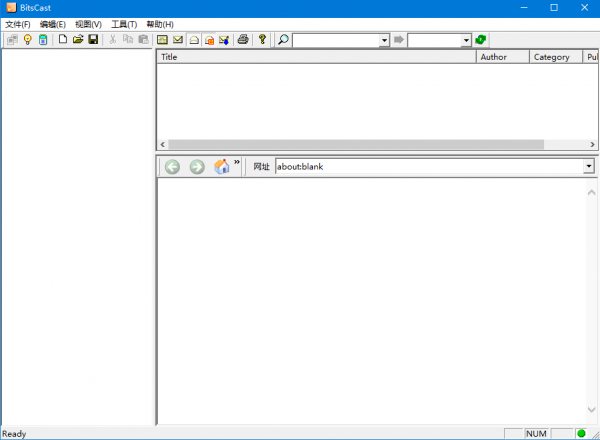Click the framed-window layout toolbar icon

(162, 39)
